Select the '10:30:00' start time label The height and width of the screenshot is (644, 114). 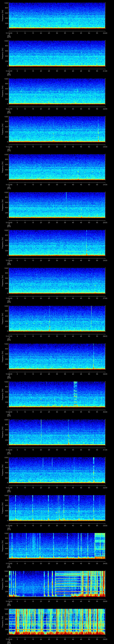[9, 450]
